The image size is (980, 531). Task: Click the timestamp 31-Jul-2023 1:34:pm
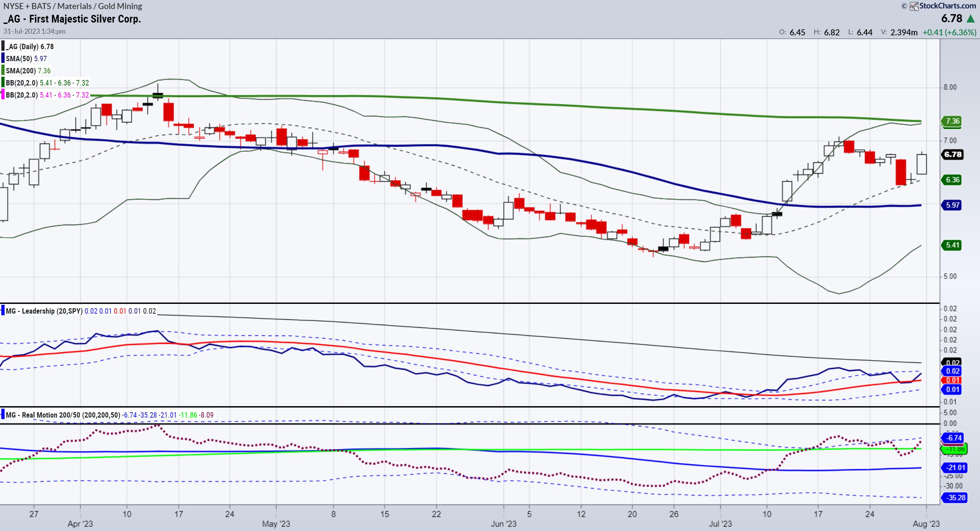(x=35, y=31)
